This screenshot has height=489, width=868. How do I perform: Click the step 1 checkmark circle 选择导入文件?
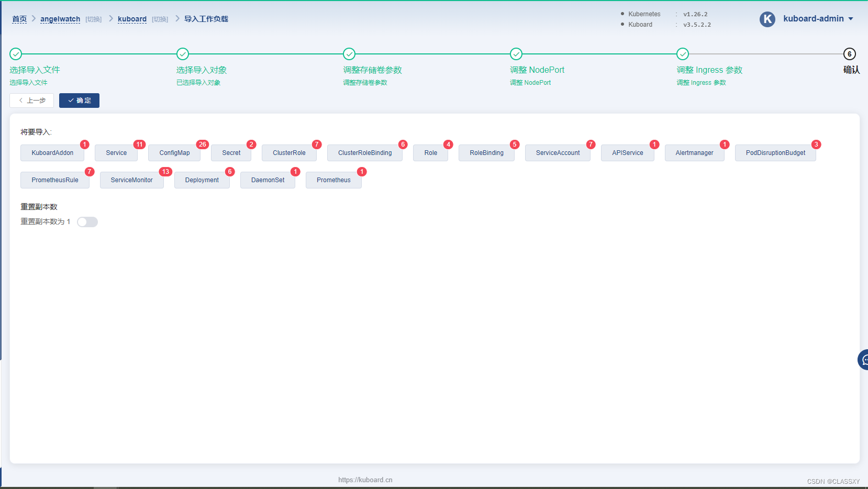point(16,54)
